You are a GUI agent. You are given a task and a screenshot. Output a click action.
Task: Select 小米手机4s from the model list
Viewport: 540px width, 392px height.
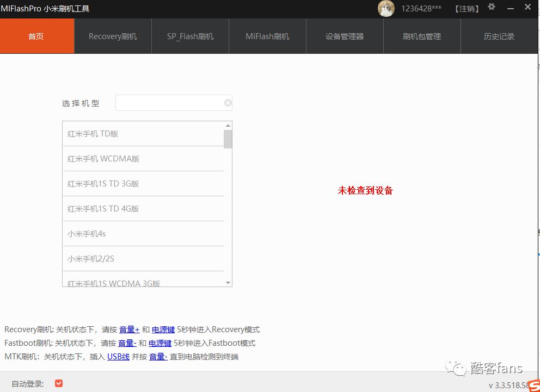143,234
